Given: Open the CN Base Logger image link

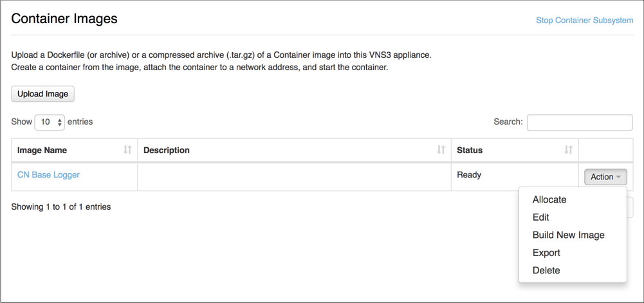Looking at the screenshot, I should [48, 174].
